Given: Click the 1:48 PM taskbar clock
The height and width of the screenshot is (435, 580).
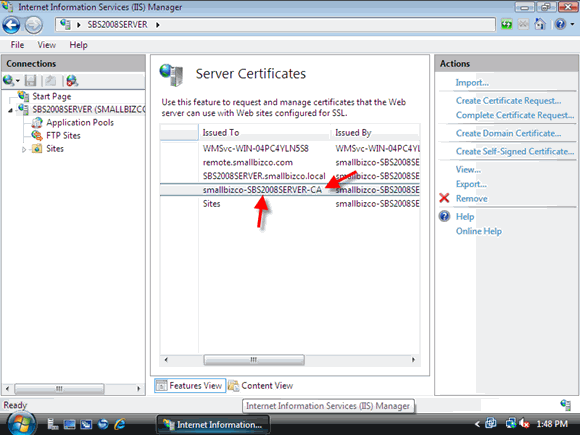Looking at the screenshot, I should tap(552, 424).
